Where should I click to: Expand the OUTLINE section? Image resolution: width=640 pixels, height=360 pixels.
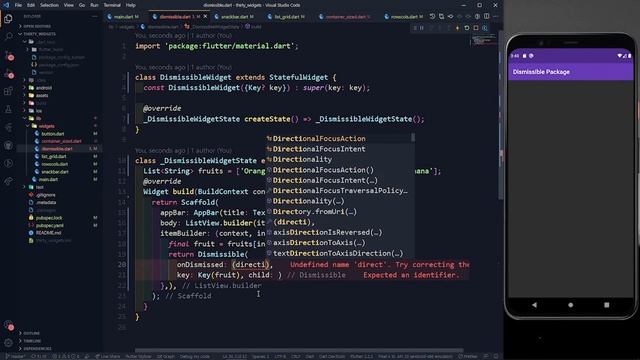(31, 333)
